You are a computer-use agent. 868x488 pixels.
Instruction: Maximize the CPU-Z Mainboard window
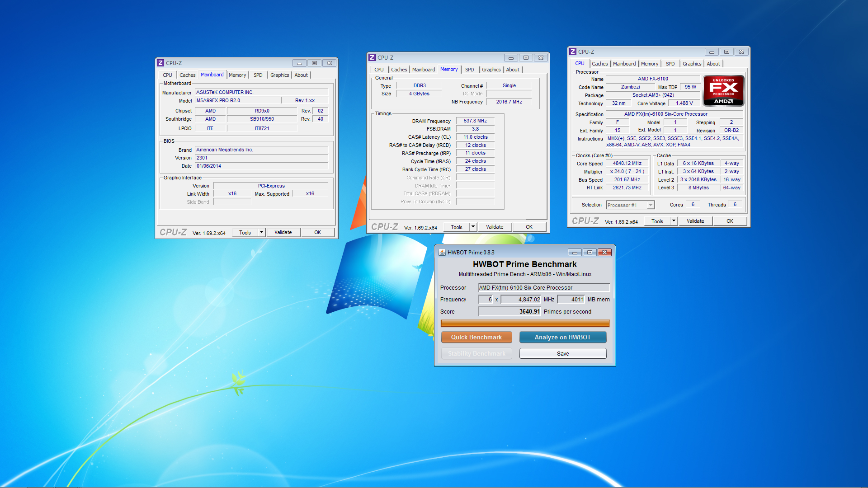click(314, 63)
